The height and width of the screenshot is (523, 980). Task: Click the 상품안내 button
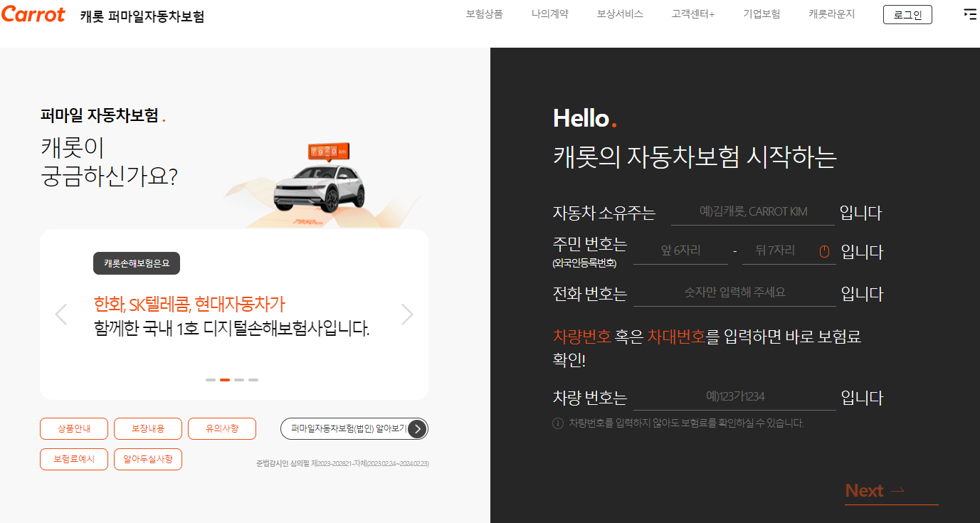click(74, 429)
